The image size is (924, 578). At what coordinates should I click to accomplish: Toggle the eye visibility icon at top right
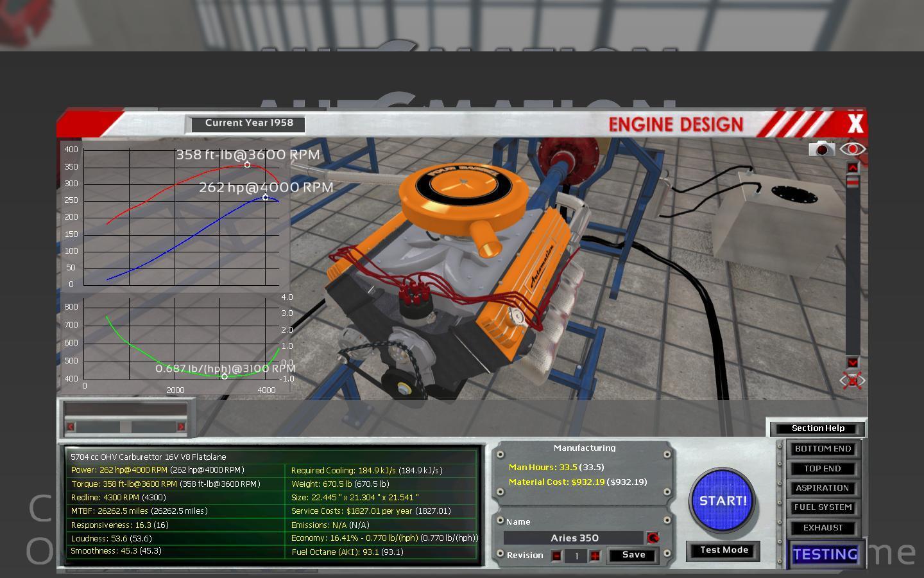[853, 149]
